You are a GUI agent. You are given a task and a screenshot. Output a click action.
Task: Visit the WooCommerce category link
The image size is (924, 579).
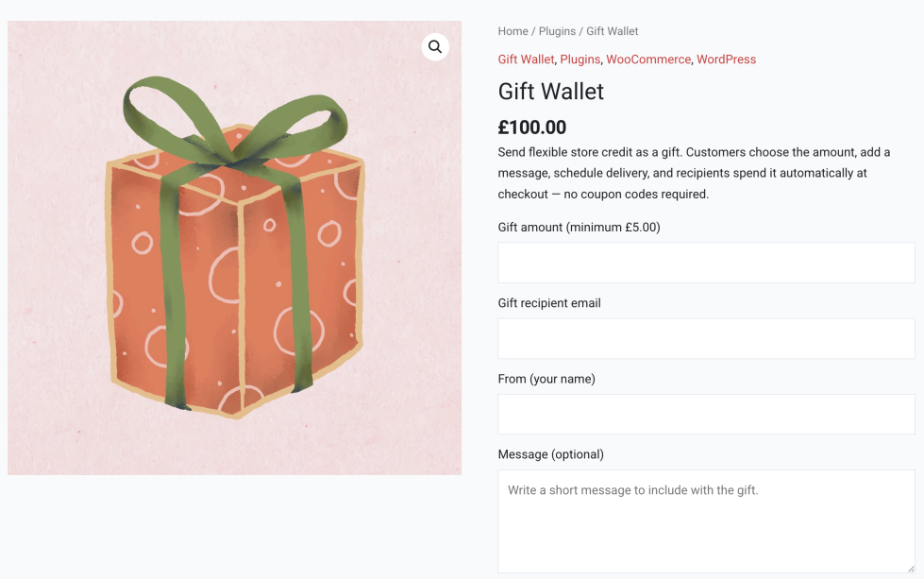(x=647, y=59)
